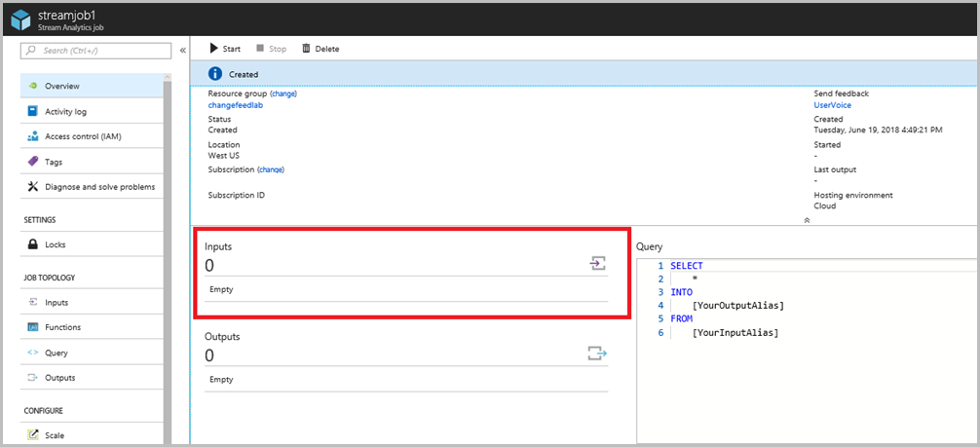Click the Empty row in Inputs tile
The image size is (980, 447).
point(406,289)
